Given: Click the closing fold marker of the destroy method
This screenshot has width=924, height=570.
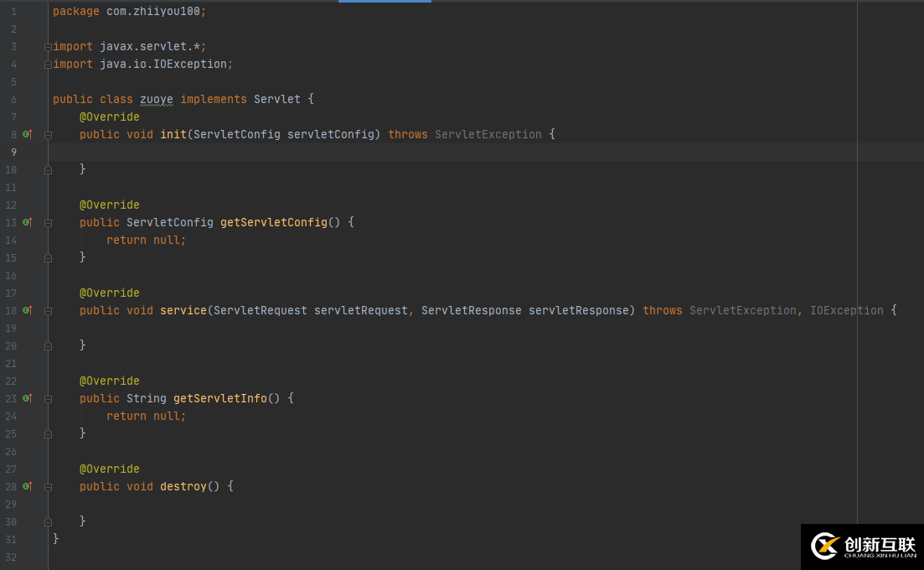Looking at the screenshot, I should tap(48, 521).
